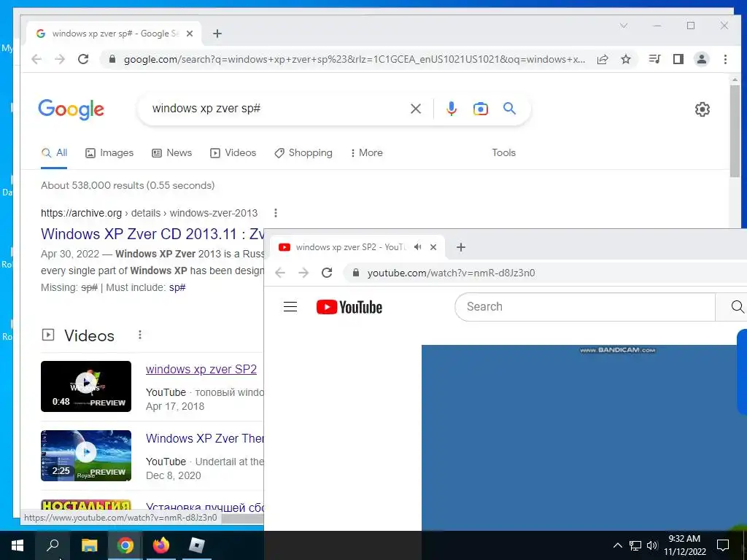Viewport: 747px width, 560px height.
Task: Open the windows xp zver SP2 video link
Action: point(201,369)
